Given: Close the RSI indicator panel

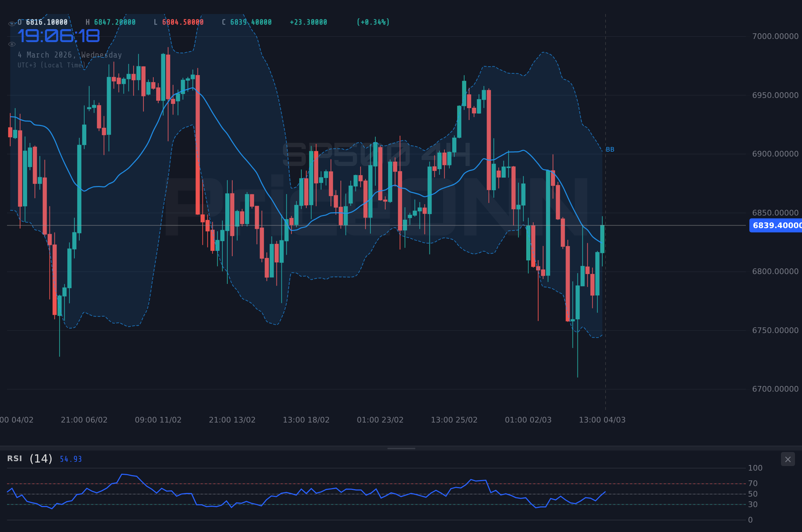Looking at the screenshot, I should pyautogui.click(x=788, y=459).
